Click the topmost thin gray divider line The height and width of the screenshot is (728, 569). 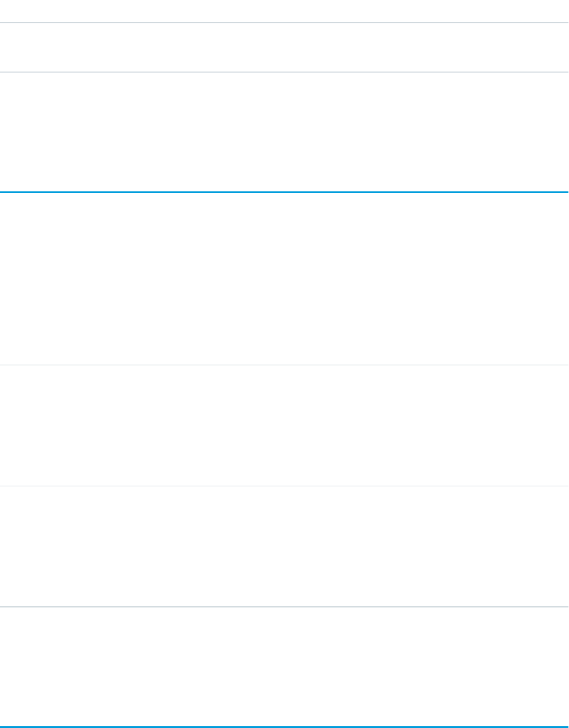click(284, 23)
